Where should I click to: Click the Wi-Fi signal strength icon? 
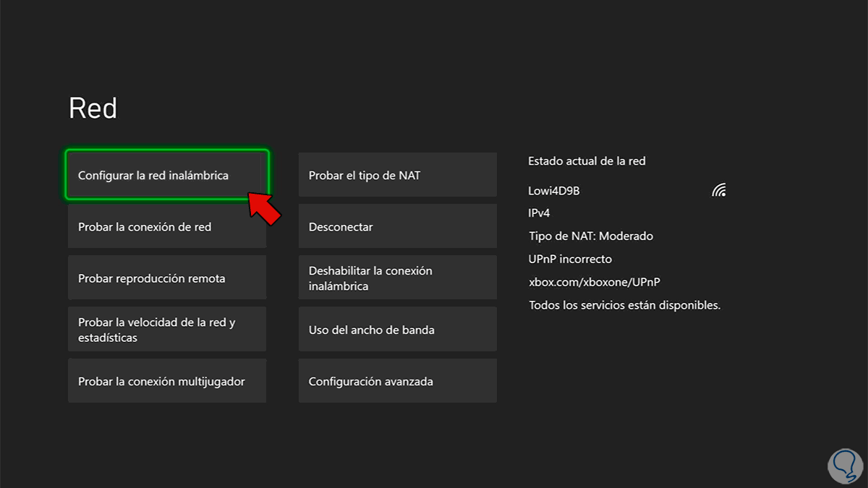[x=718, y=190]
